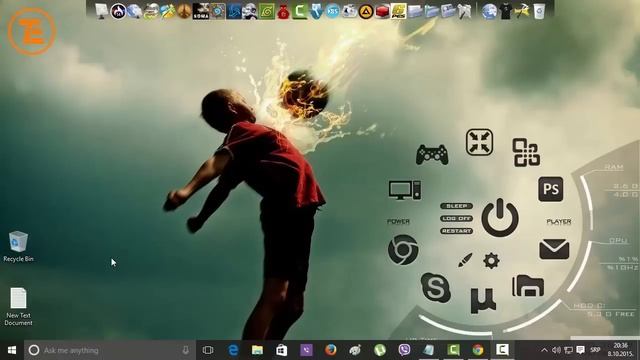
Task: Open the colorful Chrome icon in the taskbar
Action: point(478,350)
